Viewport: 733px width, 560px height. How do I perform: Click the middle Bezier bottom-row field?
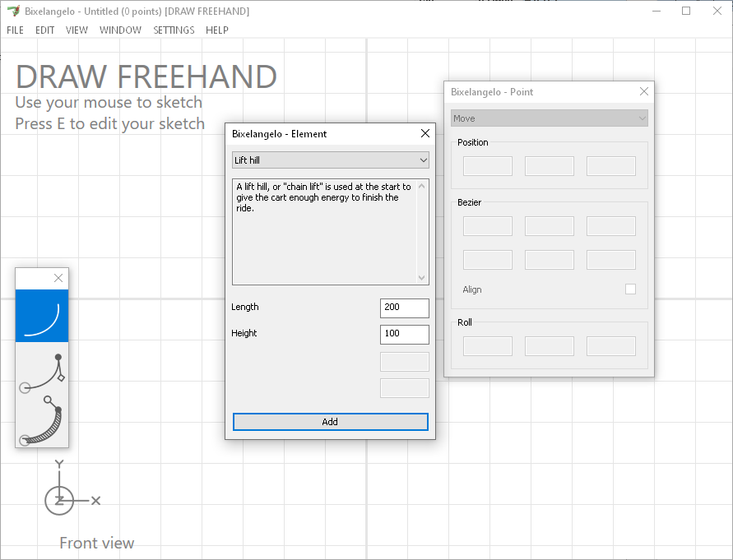click(550, 259)
